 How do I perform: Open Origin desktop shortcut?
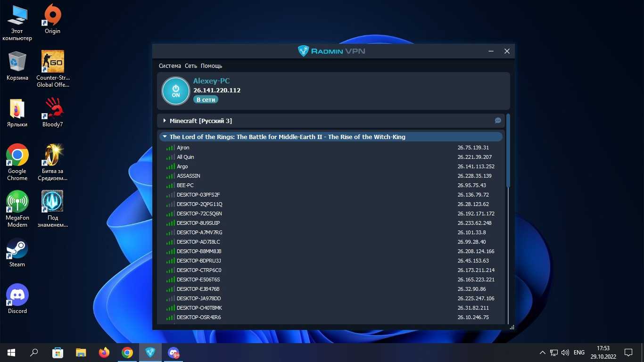(52, 19)
